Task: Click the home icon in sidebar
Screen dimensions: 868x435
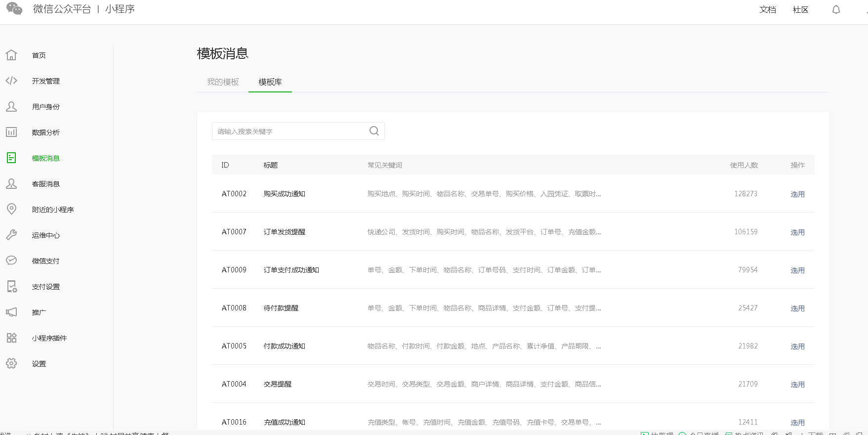Action: tap(11, 55)
